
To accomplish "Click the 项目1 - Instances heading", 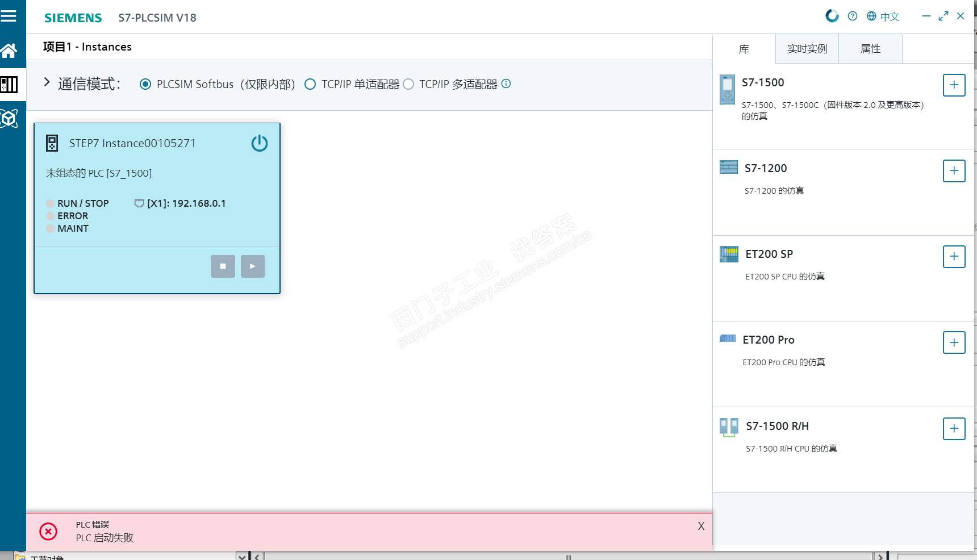I will (87, 47).
